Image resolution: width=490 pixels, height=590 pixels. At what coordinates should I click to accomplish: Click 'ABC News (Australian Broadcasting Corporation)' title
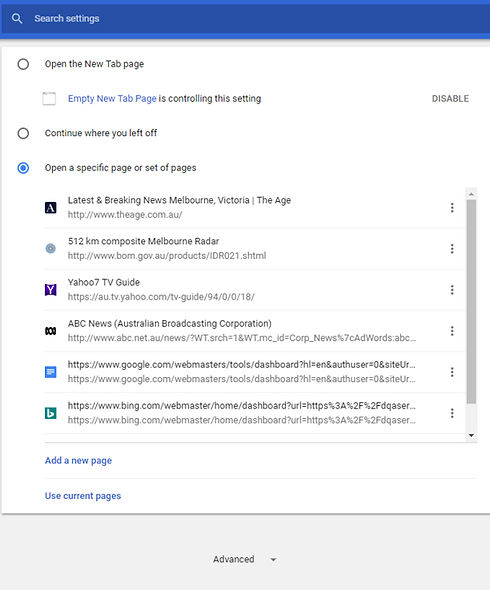tap(169, 324)
